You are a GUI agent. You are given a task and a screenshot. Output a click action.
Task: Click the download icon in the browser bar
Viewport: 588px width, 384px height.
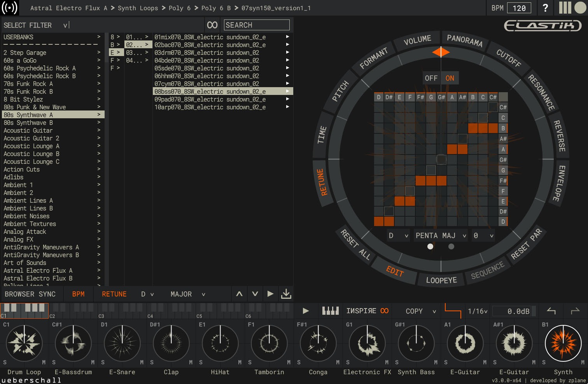pos(286,294)
